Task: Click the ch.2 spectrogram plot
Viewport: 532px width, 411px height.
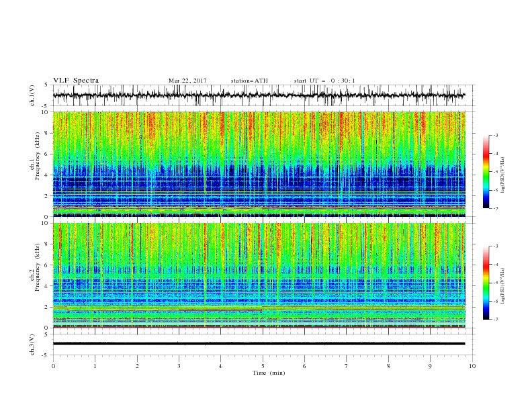Action: [x=259, y=275]
